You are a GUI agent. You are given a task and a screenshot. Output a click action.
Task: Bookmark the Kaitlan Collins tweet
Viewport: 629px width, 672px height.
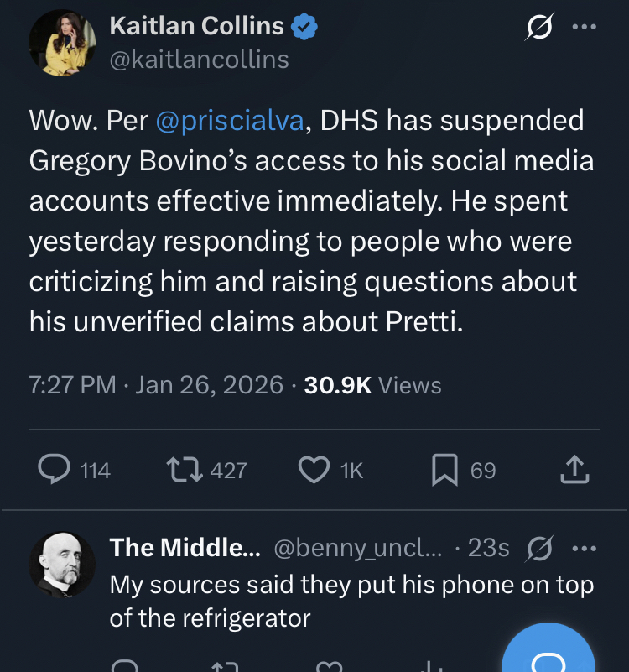coord(444,470)
